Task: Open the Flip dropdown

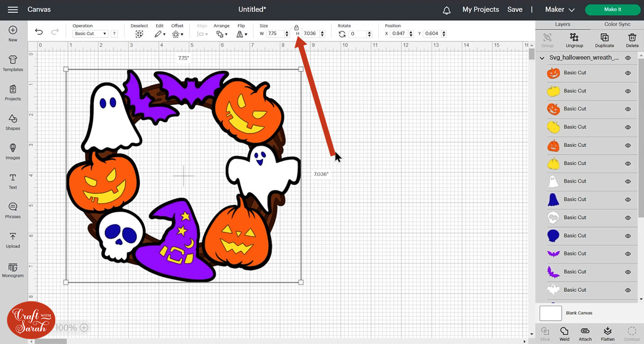Action: coord(241,34)
